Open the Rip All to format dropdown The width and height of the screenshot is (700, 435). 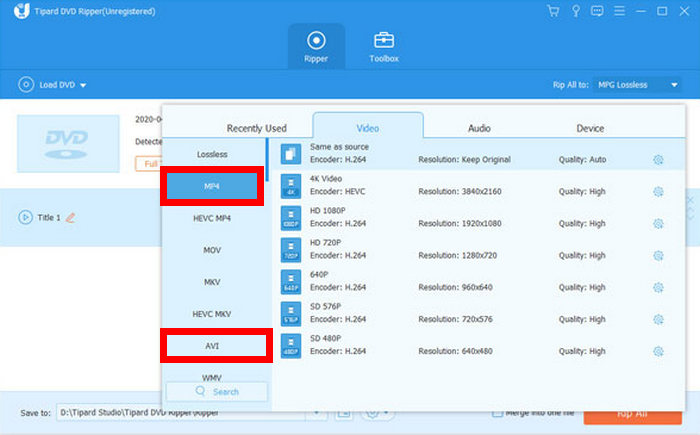point(637,85)
